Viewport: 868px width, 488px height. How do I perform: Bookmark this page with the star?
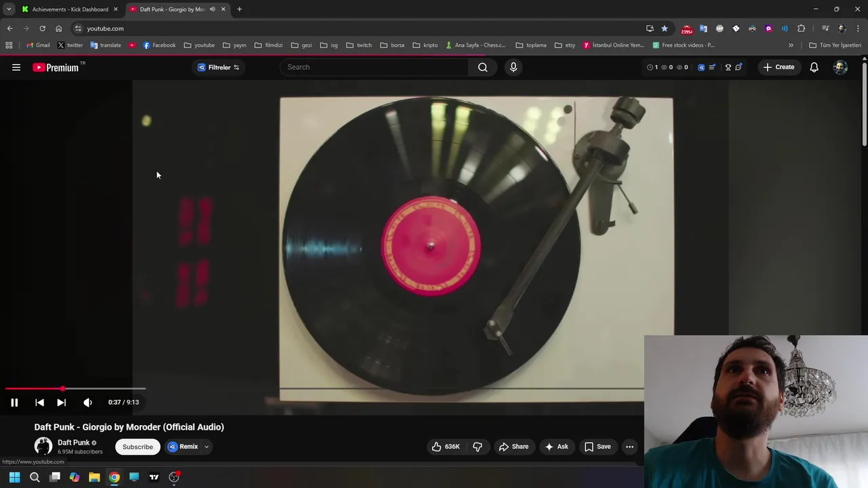click(x=665, y=28)
